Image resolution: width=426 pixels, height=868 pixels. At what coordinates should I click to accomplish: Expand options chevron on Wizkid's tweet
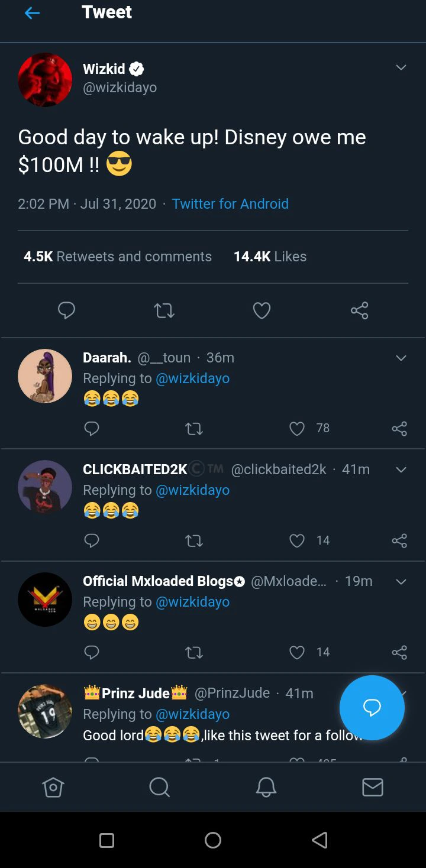pos(401,68)
